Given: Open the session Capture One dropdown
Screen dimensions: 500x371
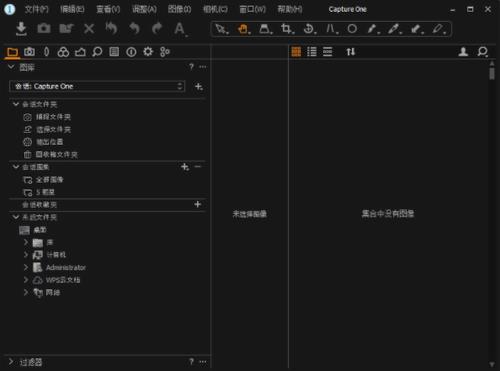Looking at the screenshot, I should pos(97,86).
